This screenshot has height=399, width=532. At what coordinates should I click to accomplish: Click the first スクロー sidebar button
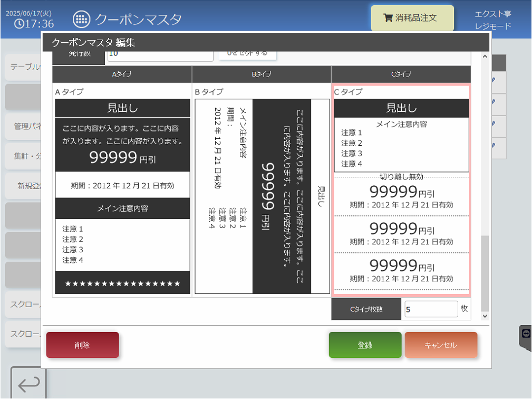(x=24, y=305)
